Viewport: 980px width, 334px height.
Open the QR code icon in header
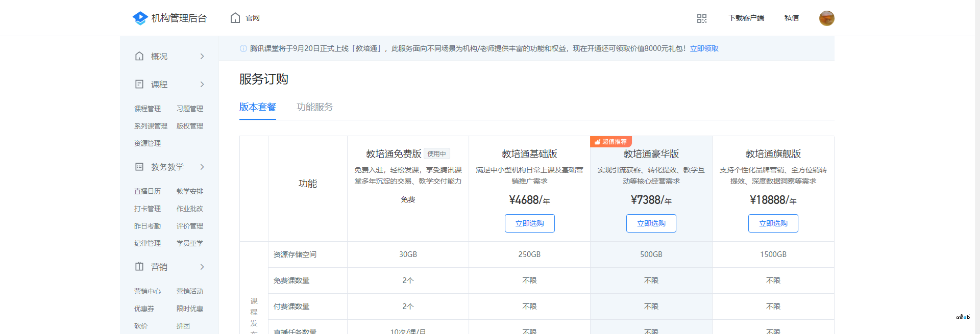tap(702, 18)
